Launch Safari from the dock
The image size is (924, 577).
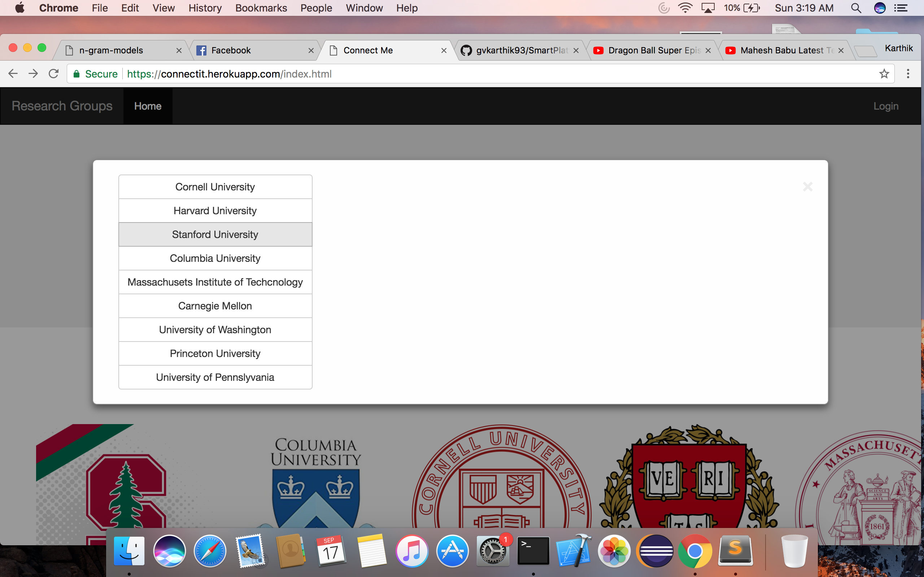(x=210, y=551)
